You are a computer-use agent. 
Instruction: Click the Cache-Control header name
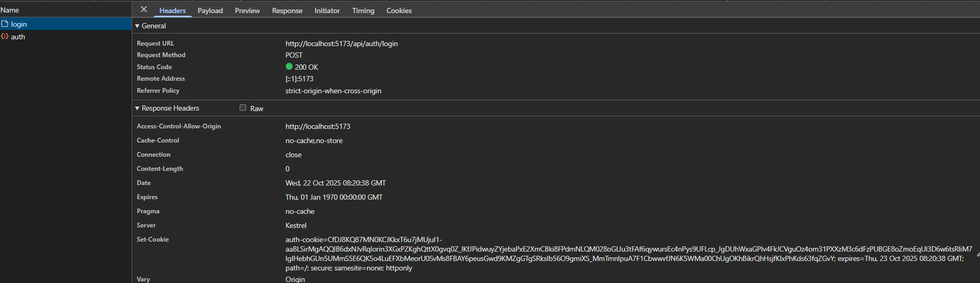tap(158, 140)
